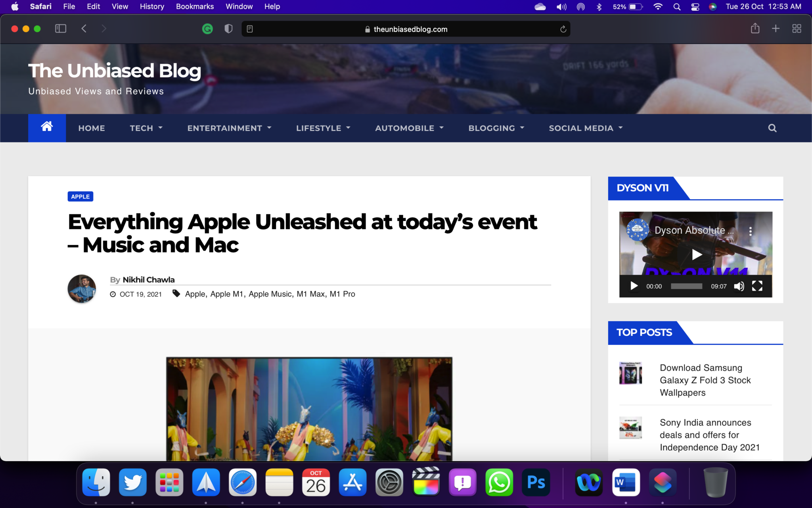Open the privacy report shield icon
This screenshot has width=812, height=508.
228,29
